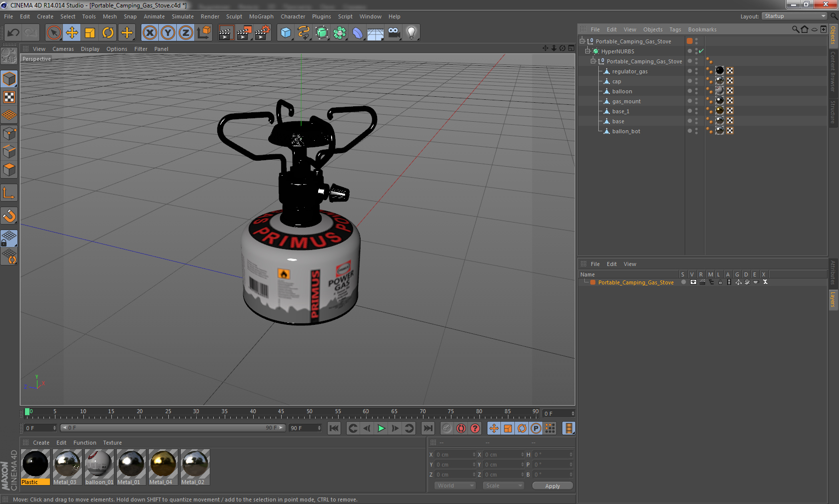Image resolution: width=839 pixels, height=504 pixels.
Task: Open Object Manager Tags menu
Action: point(675,29)
